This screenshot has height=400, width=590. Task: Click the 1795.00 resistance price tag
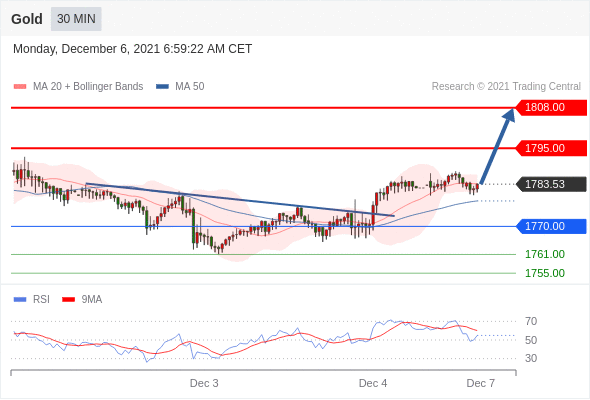coord(551,148)
